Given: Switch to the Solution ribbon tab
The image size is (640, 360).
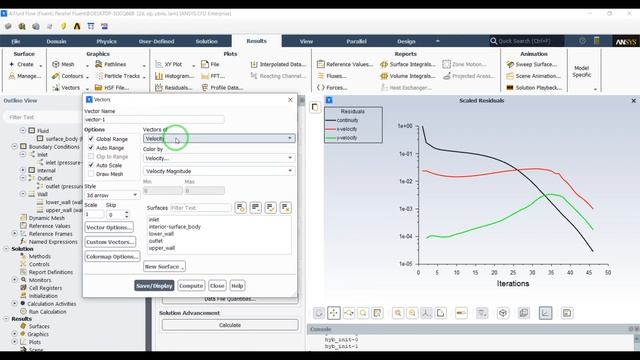Looking at the screenshot, I should point(207,41).
